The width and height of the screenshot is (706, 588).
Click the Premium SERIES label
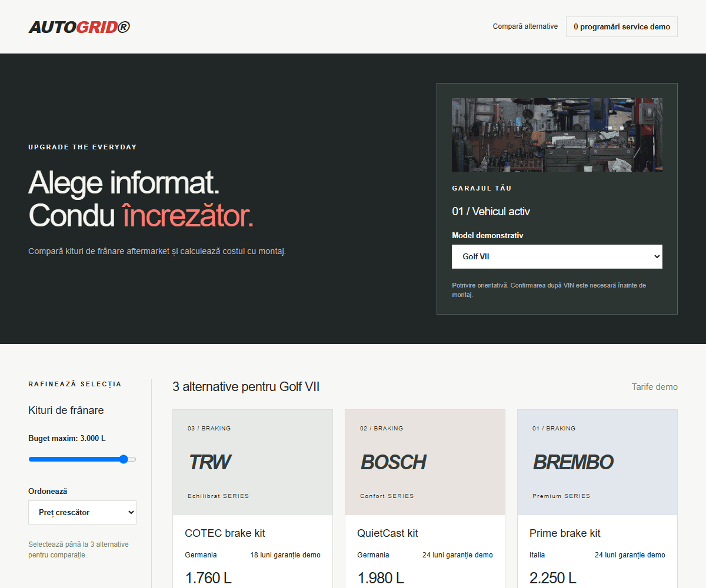click(x=561, y=496)
